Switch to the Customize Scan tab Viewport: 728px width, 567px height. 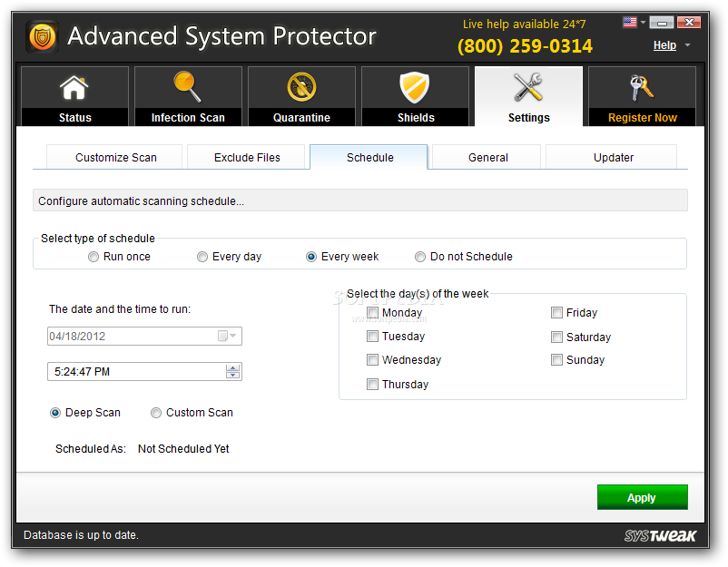[x=114, y=157]
